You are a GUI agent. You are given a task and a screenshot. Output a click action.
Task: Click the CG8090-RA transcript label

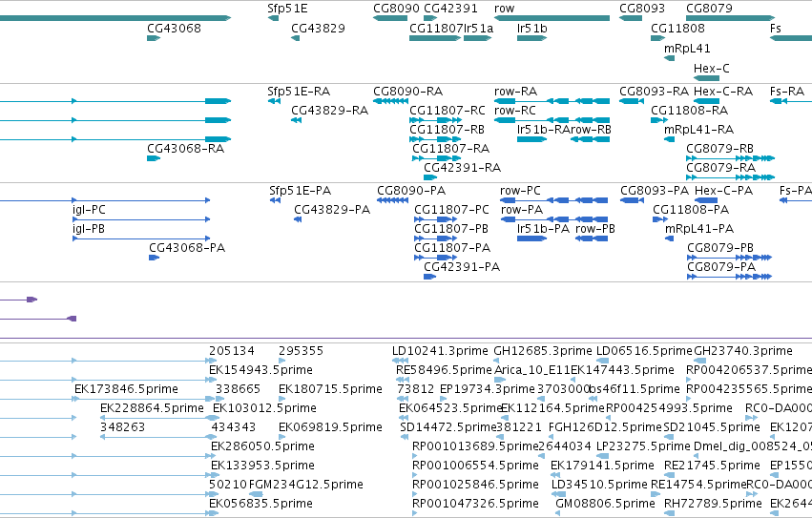(x=407, y=92)
